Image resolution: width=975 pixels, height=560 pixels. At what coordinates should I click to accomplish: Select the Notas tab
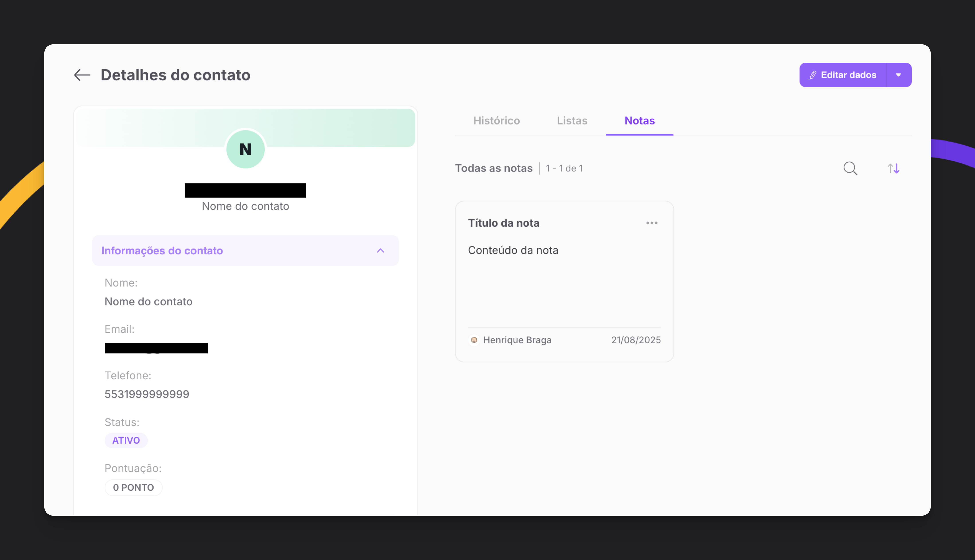pos(639,121)
